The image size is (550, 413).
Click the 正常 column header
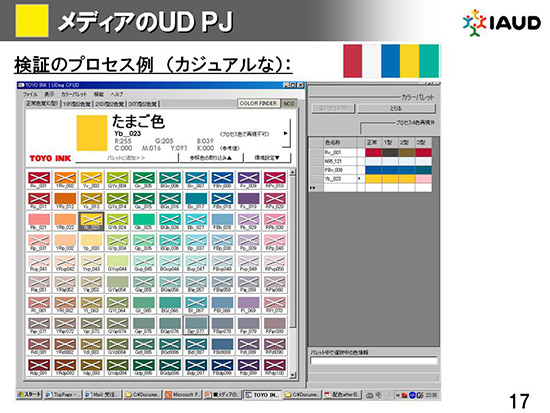click(373, 142)
